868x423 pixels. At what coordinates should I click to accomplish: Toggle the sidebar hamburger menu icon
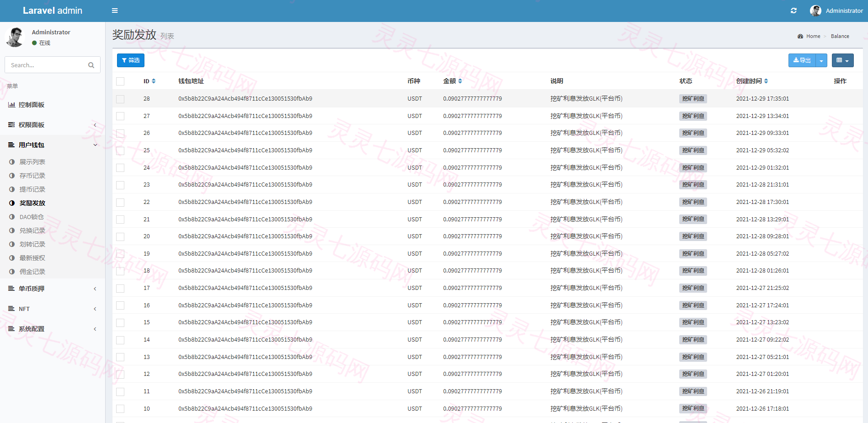[115, 11]
